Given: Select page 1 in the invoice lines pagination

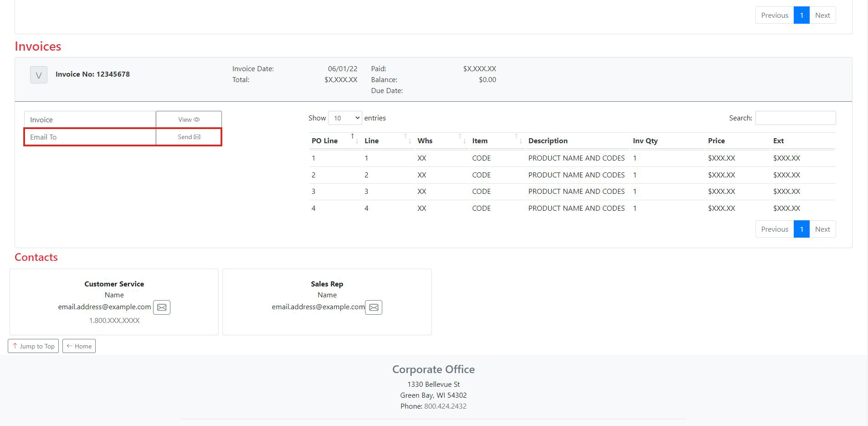Looking at the screenshot, I should click(801, 229).
